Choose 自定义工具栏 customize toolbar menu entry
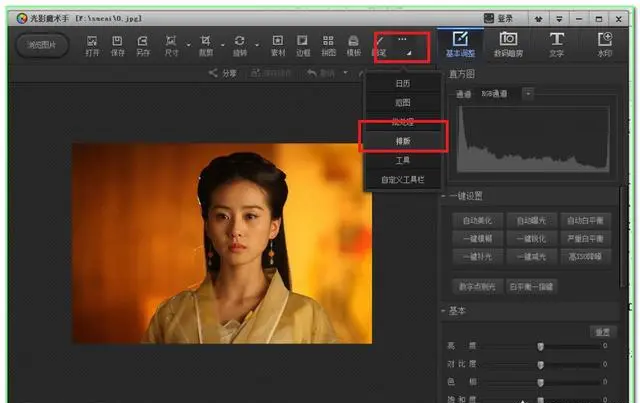 coord(403,180)
